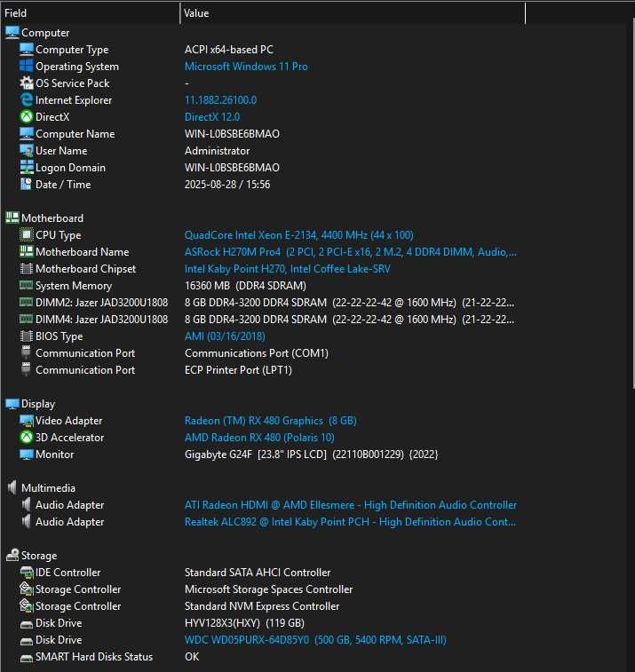Click the Video Adapter card icon
This screenshot has width=635, height=672.
pyautogui.click(x=26, y=421)
